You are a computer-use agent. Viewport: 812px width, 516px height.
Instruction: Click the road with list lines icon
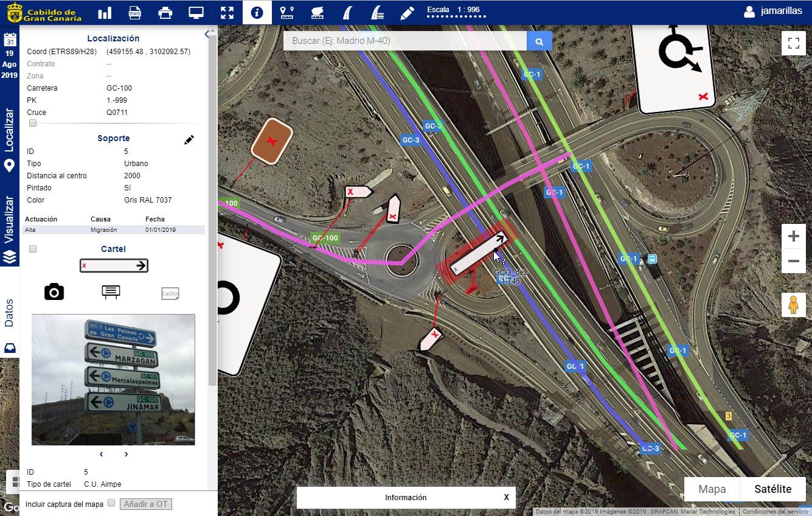pos(377,12)
